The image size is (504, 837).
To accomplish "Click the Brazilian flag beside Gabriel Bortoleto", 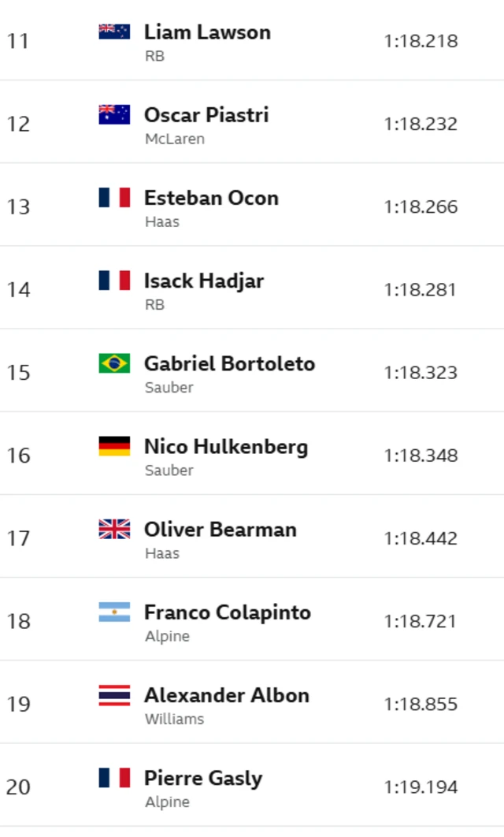I will coord(114,363).
